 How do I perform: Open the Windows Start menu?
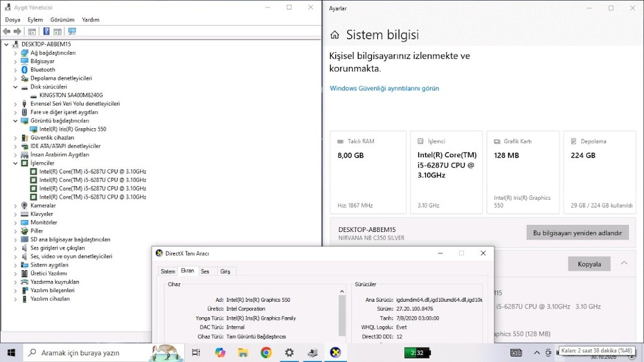pyautogui.click(x=11, y=353)
